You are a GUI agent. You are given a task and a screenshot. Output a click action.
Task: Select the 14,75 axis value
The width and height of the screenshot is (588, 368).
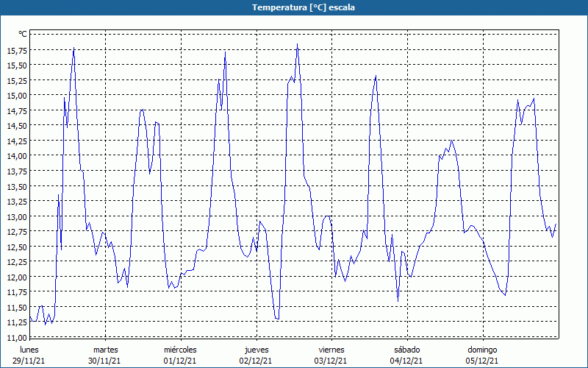17,111
